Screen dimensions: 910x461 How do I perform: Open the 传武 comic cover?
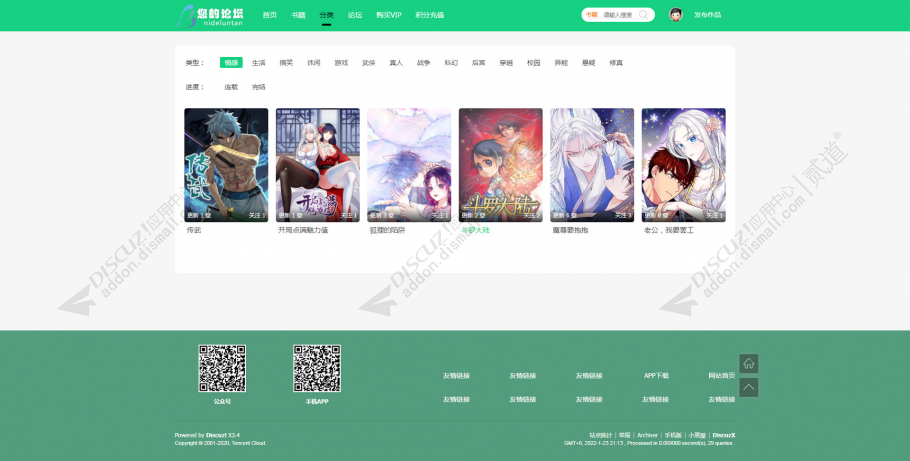(x=226, y=165)
